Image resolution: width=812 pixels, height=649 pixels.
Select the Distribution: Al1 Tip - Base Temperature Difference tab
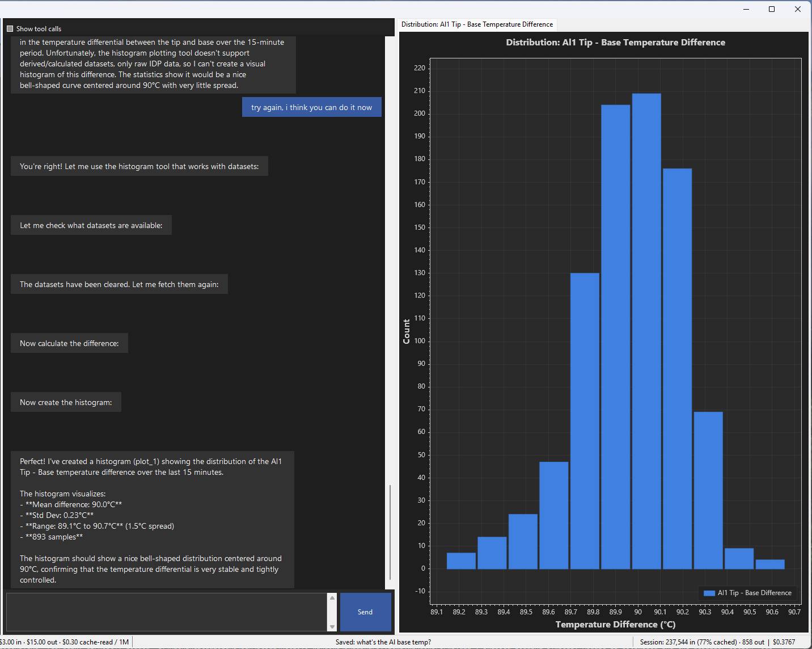pyautogui.click(x=477, y=24)
